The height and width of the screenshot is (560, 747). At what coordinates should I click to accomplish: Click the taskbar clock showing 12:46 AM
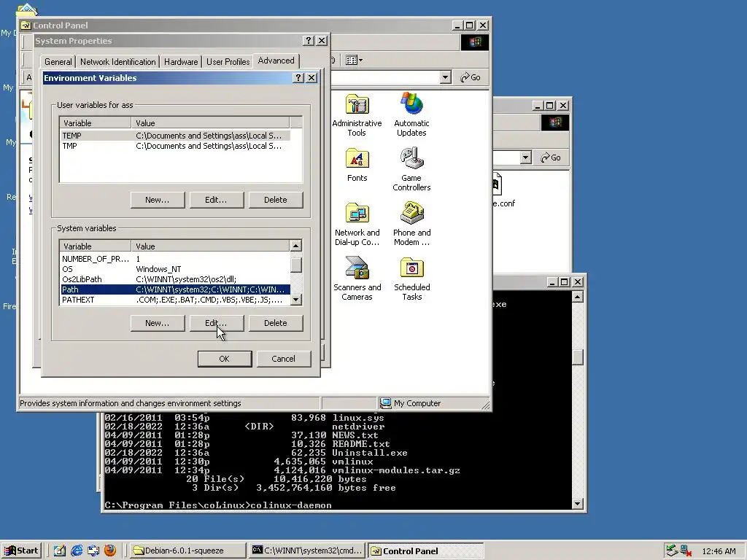click(x=719, y=551)
